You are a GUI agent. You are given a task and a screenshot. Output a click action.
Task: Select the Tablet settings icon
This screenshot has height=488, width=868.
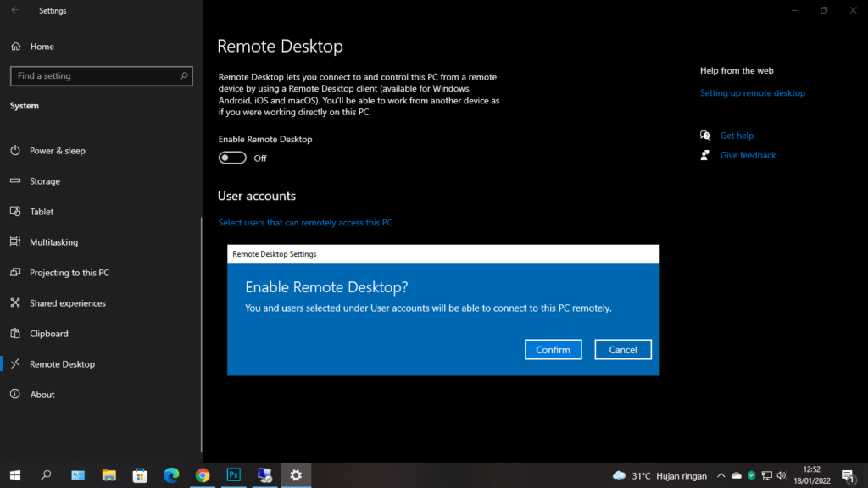[x=14, y=212]
